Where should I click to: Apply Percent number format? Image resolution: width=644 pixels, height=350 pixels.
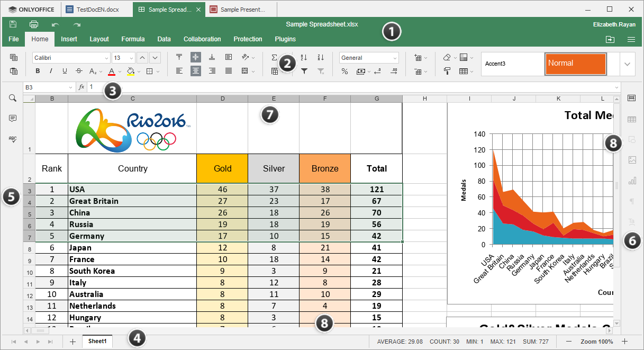(x=344, y=70)
